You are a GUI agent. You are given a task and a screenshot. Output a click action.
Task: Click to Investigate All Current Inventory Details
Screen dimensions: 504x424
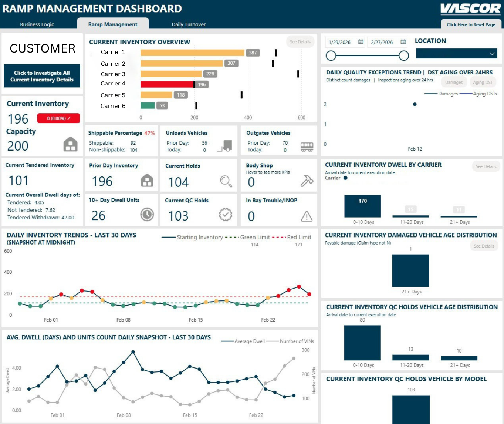pos(42,76)
